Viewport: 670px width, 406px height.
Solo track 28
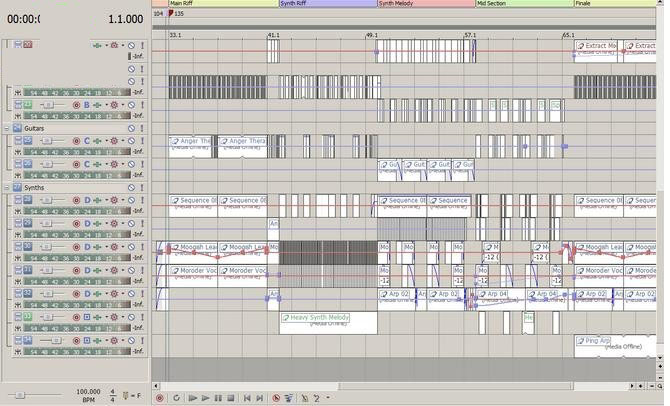pos(142,200)
